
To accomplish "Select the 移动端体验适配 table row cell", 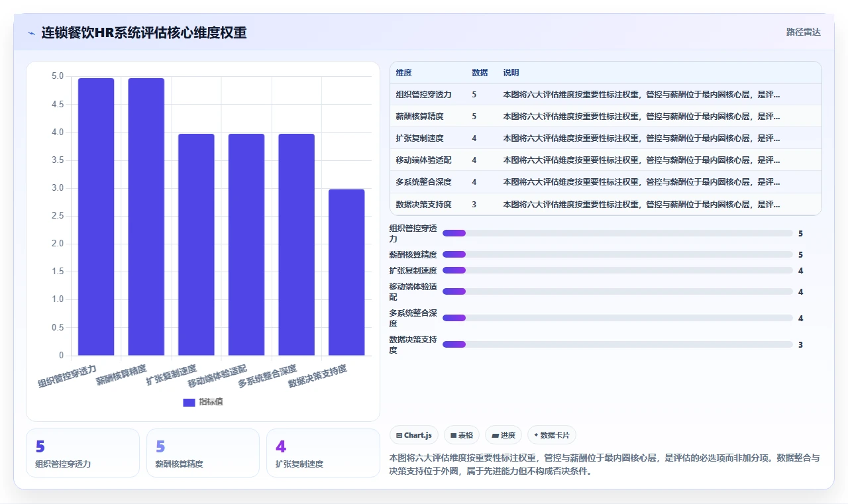I will point(424,160).
